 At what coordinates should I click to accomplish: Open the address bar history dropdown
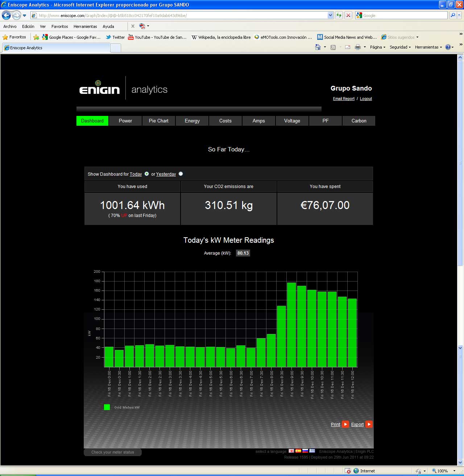[330, 15]
